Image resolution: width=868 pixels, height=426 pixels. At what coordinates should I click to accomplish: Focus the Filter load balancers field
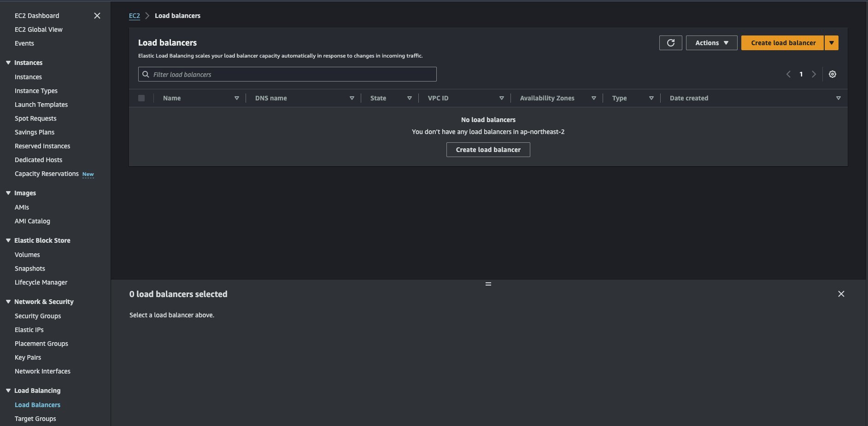click(x=287, y=74)
